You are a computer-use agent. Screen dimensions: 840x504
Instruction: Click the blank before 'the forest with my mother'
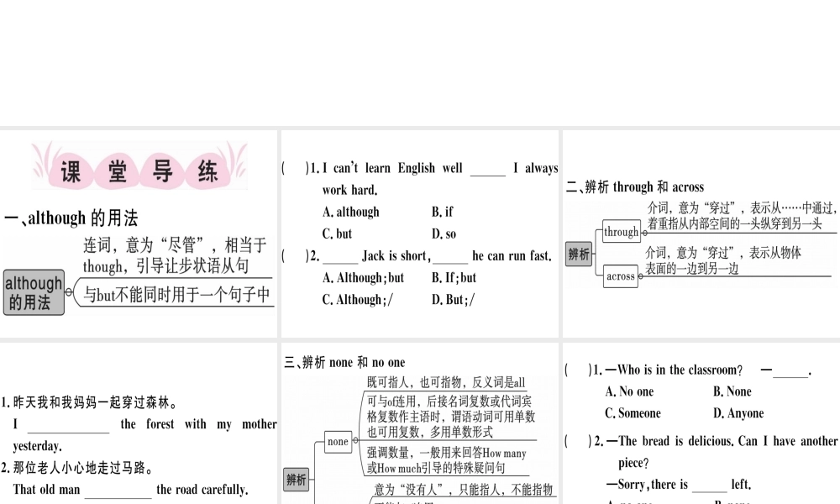pyautogui.click(x=68, y=425)
